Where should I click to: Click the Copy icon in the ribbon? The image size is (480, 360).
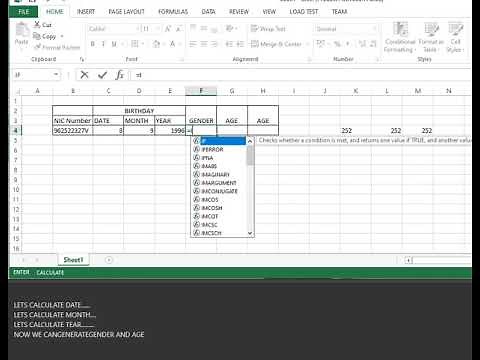[36, 36]
